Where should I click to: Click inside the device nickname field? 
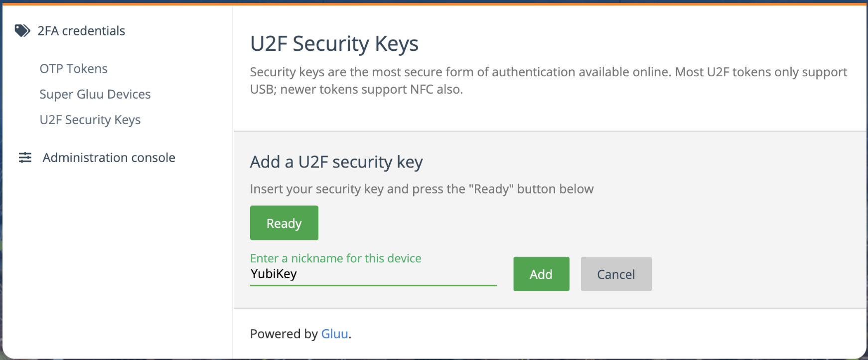pos(373,274)
